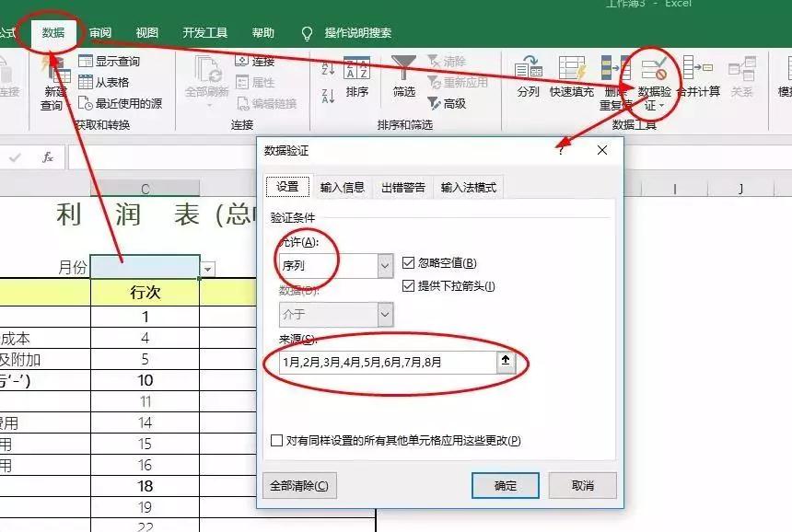Click the 分列 button

529,76
